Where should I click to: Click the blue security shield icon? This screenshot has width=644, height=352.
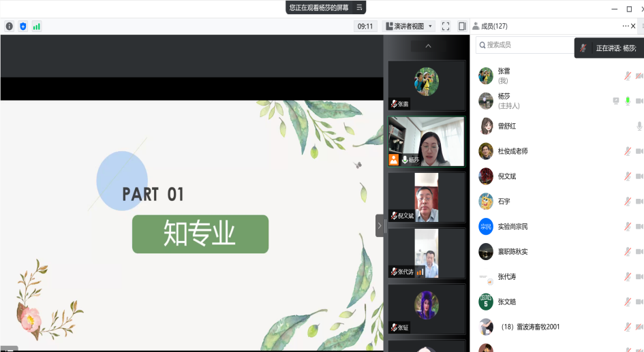[x=23, y=27]
